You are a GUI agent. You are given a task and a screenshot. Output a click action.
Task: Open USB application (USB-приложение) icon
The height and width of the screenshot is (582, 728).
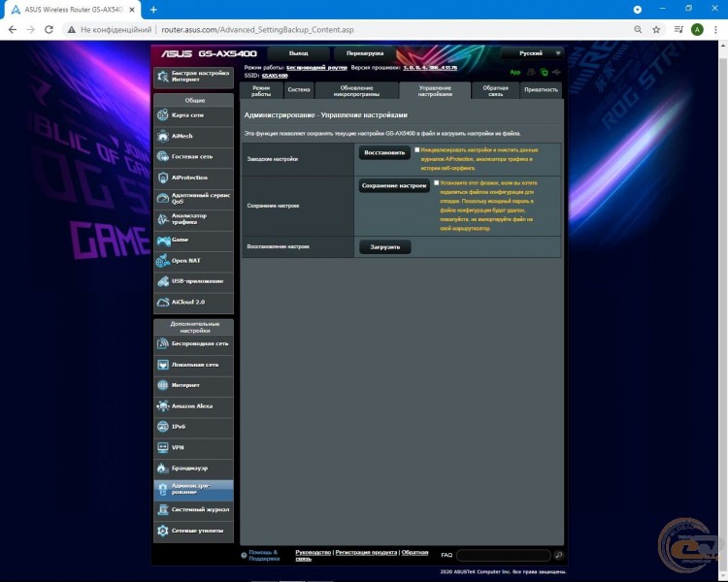pyautogui.click(x=162, y=281)
